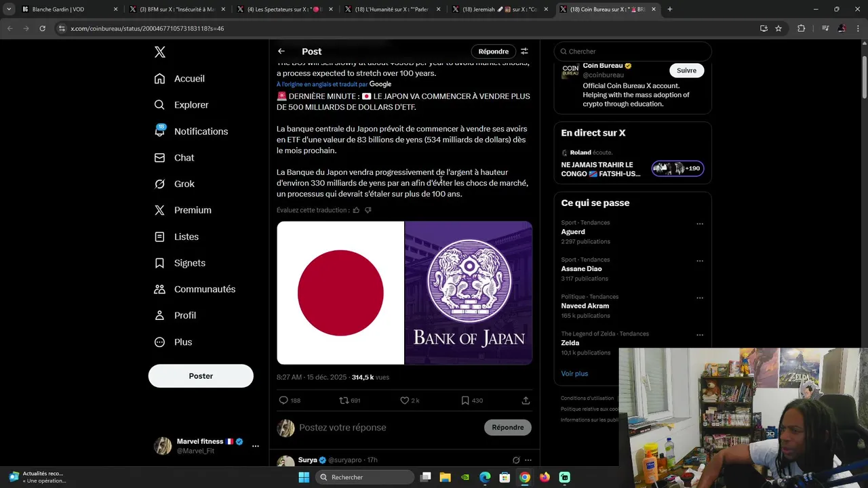Click Répondre button in Post header

pyautogui.click(x=493, y=52)
